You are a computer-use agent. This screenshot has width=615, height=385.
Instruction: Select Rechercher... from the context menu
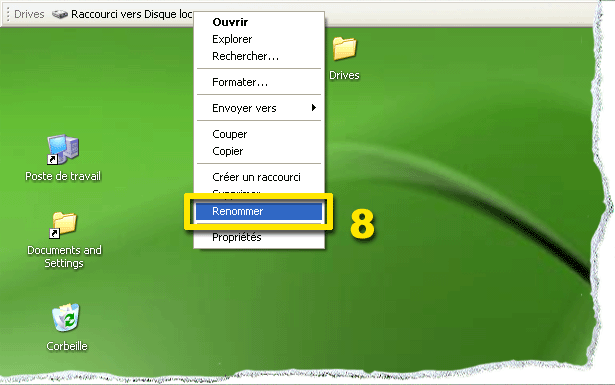coord(259,56)
